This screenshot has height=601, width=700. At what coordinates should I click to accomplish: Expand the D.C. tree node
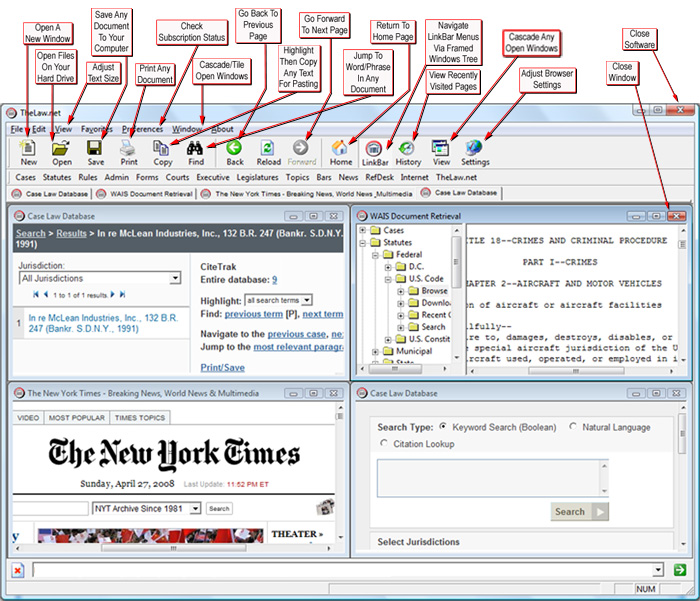pyautogui.click(x=388, y=267)
